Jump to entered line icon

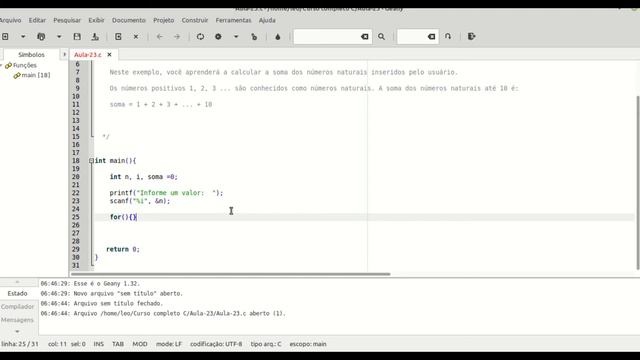click(448, 37)
